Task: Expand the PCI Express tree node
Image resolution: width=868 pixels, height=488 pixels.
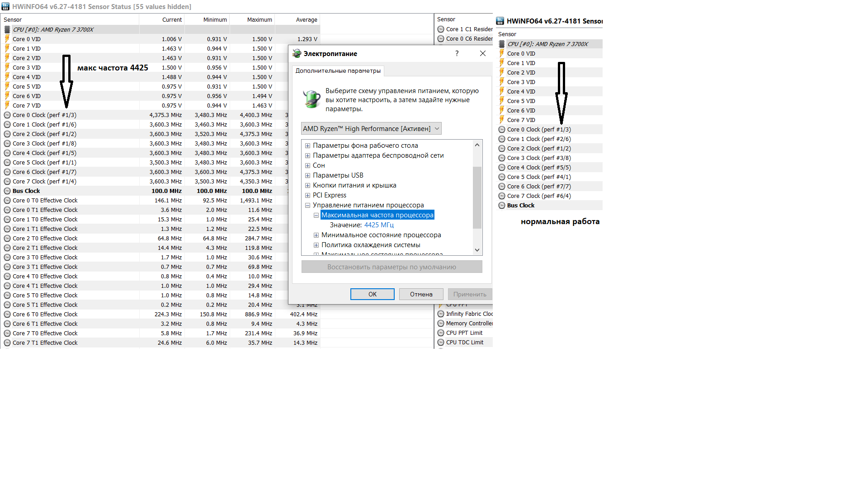Action: [x=307, y=195]
